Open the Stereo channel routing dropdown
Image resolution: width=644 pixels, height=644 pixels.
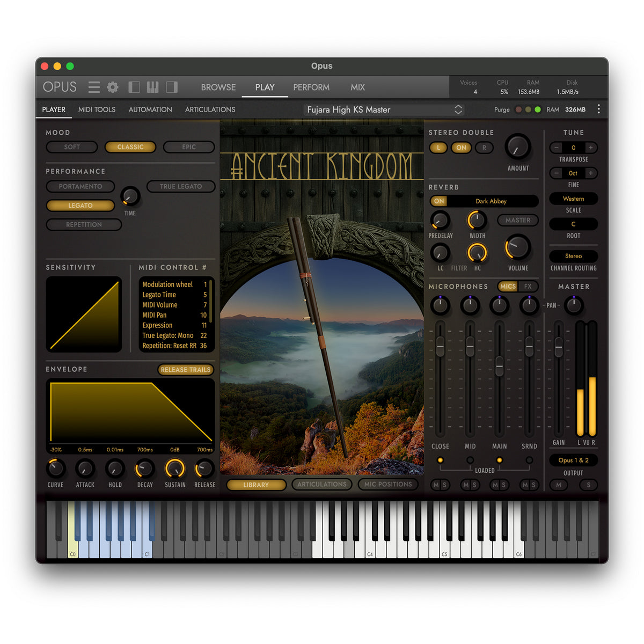(x=573, y=256)
